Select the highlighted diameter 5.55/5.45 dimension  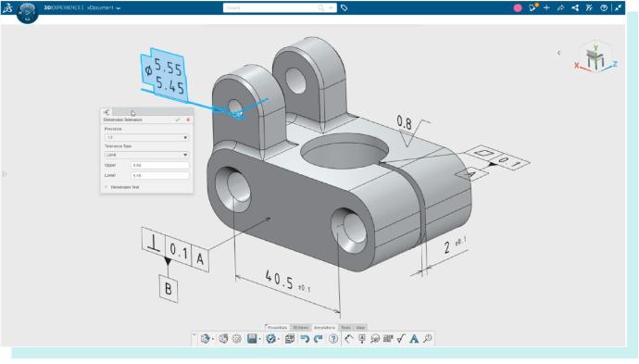click(x=165, y=75)
